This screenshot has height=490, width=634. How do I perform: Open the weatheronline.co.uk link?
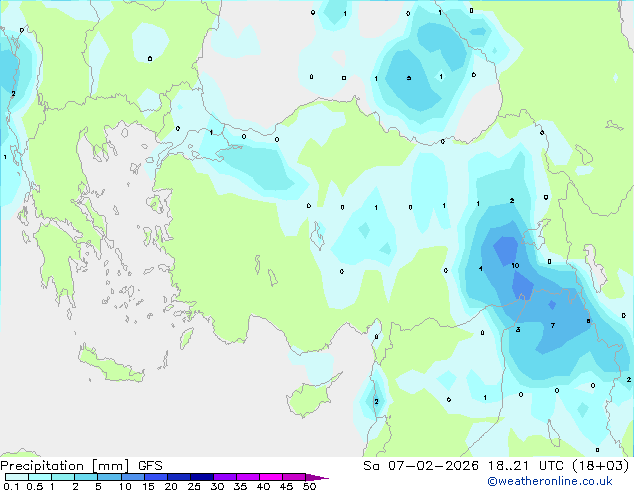550,481
